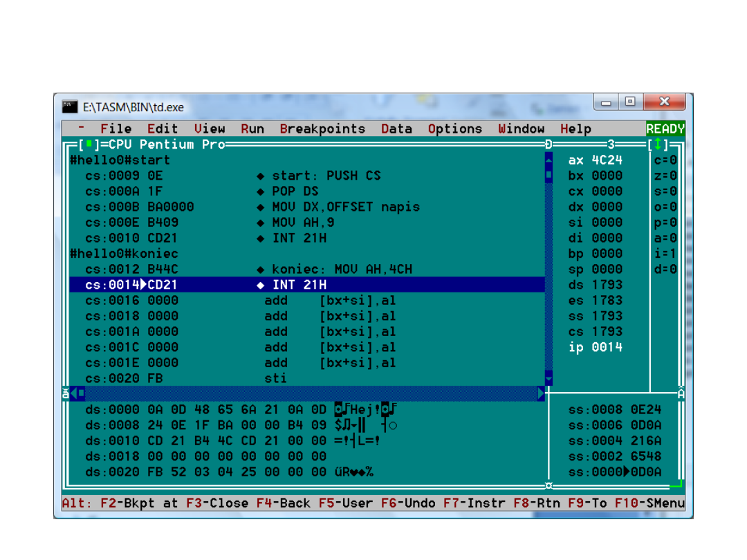Open the Breakpoints menu
This screenshot has height=560, width=747.
(322, 129)
